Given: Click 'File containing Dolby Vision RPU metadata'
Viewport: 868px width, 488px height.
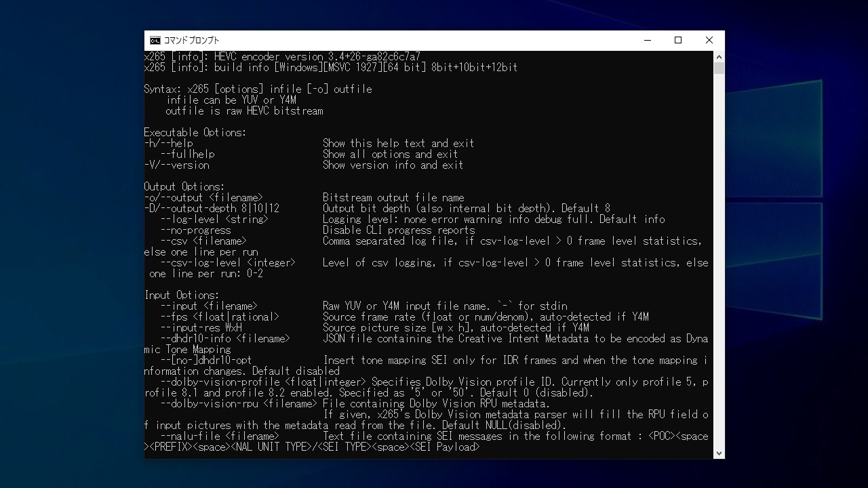Looking at the screenshot, I should pos(437,404).
